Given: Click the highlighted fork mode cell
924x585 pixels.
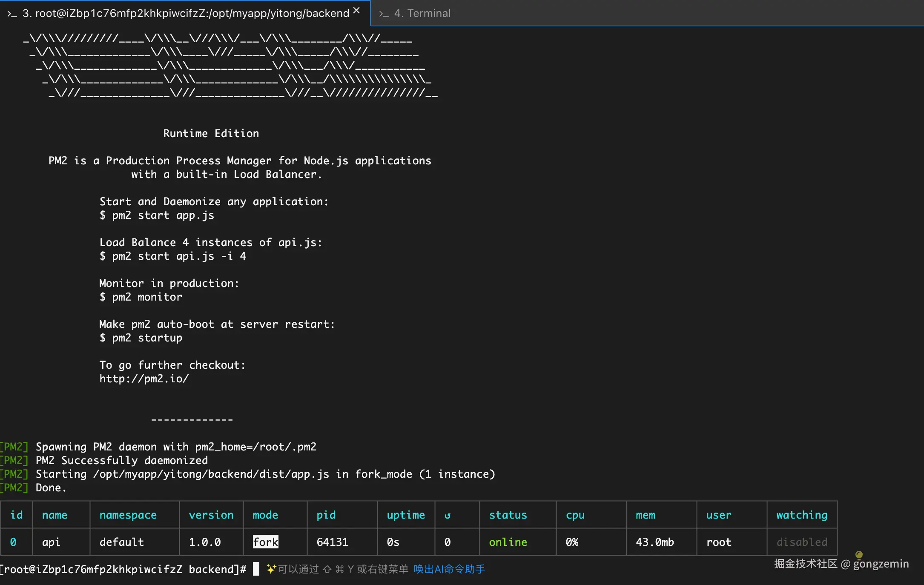Looking at the screenshot, I should click(265, 542).
